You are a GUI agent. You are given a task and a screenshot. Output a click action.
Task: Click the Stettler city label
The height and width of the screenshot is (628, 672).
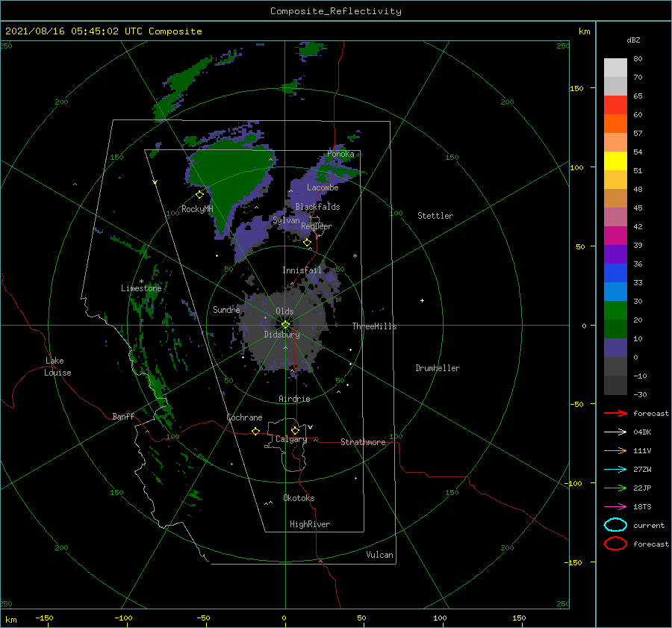(x=435, y=216)
